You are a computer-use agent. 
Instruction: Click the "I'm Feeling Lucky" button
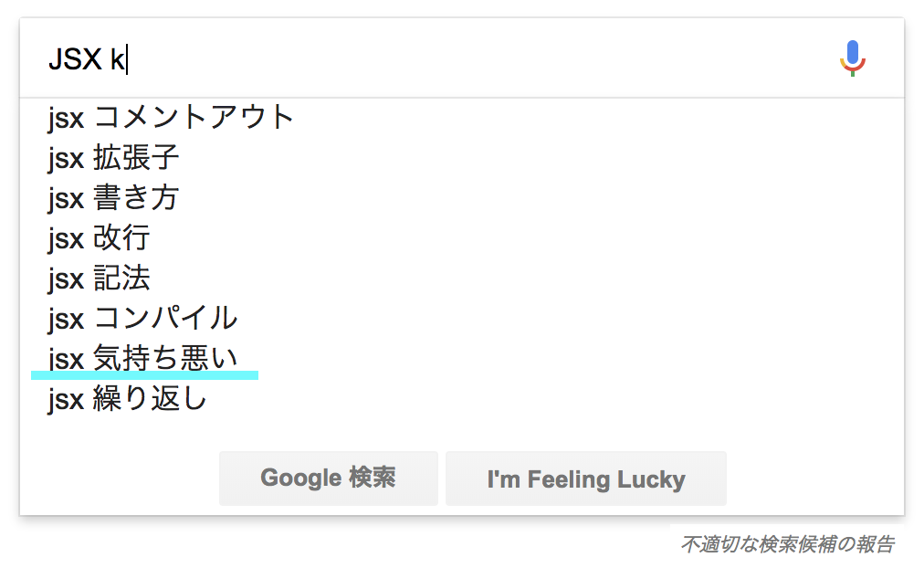[x=585, y=478]
